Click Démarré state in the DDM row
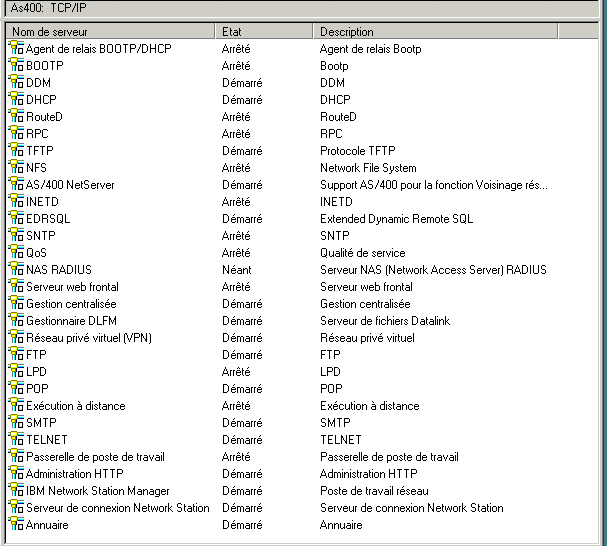 pyautogui.click(x=242, y=82)
